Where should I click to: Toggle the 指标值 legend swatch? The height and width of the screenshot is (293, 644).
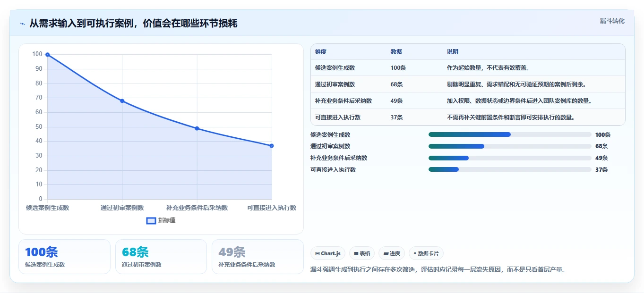(151, 220)
